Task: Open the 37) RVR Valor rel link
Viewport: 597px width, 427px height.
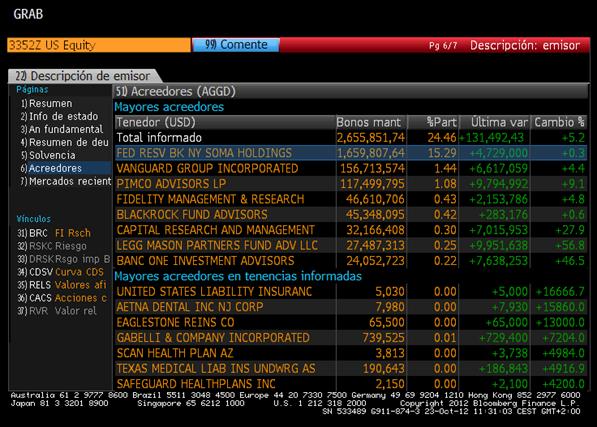Action: [56, 311]
